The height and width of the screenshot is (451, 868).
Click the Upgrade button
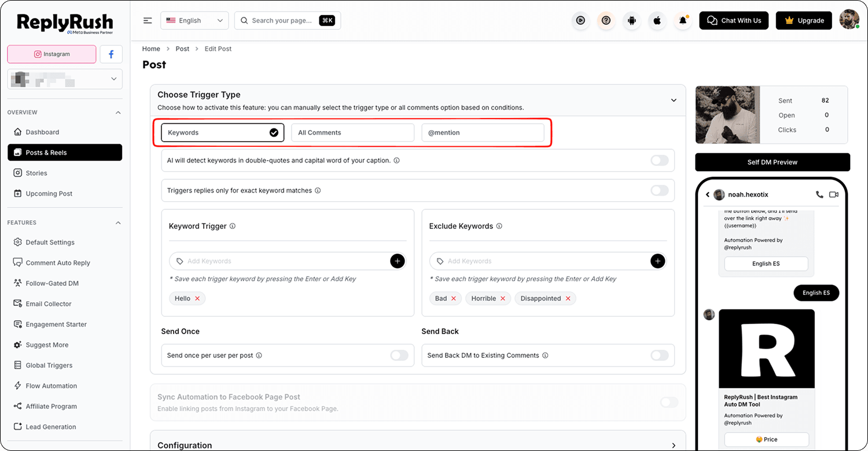[x=804, y=20]
